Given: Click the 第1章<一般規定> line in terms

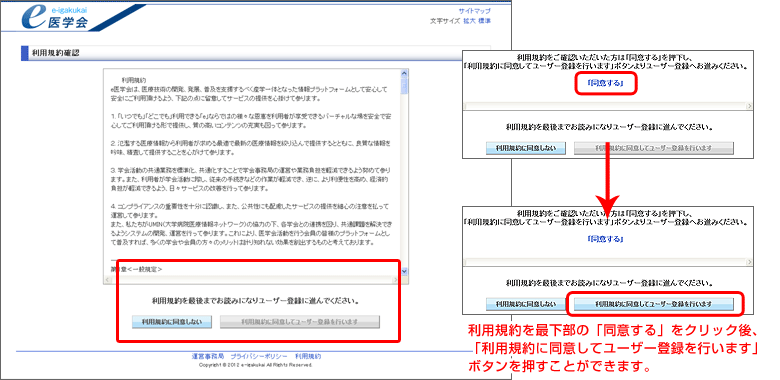Looking at the screenshot, I should (x=136, y=269).
